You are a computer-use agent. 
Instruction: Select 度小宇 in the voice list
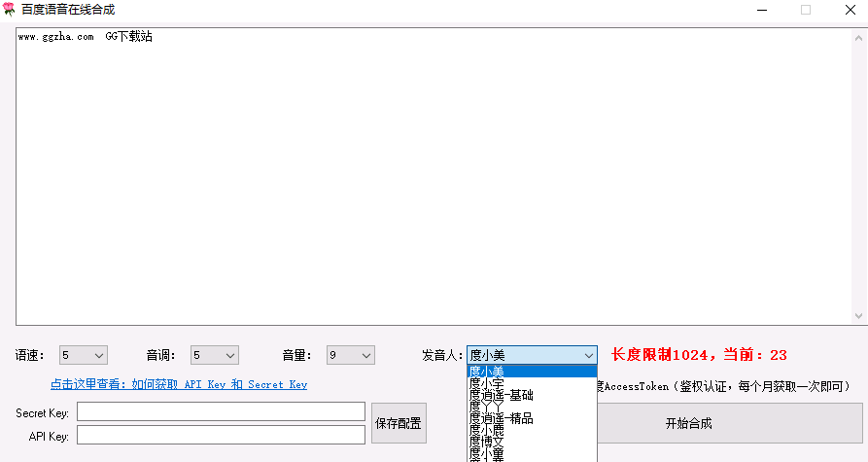(532, 383)
